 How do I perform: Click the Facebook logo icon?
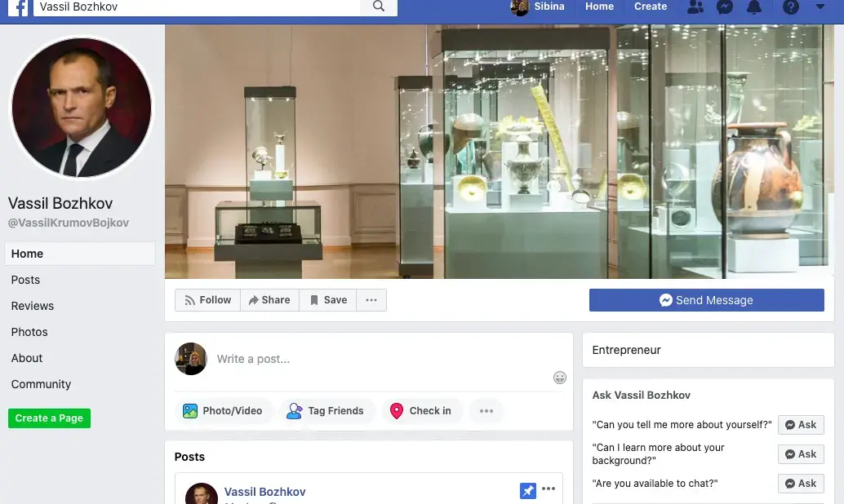tap(19, 7)
